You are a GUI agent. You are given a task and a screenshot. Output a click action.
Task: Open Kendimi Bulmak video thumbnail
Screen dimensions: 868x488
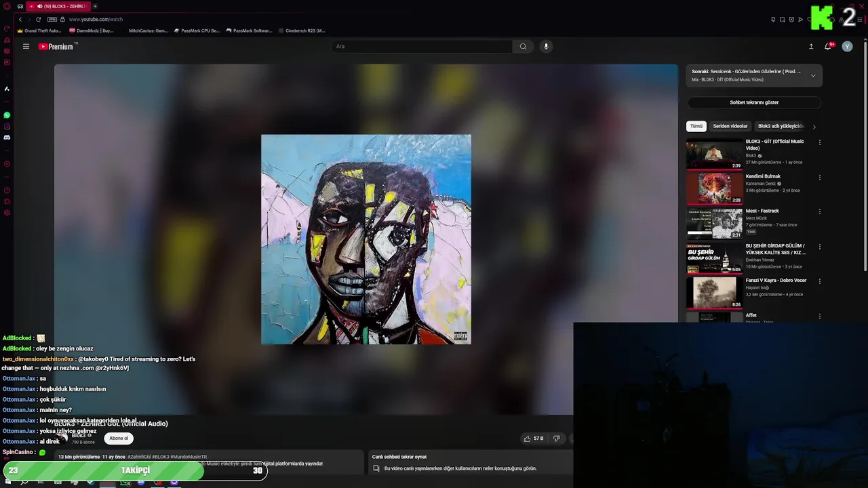[714, 188]
